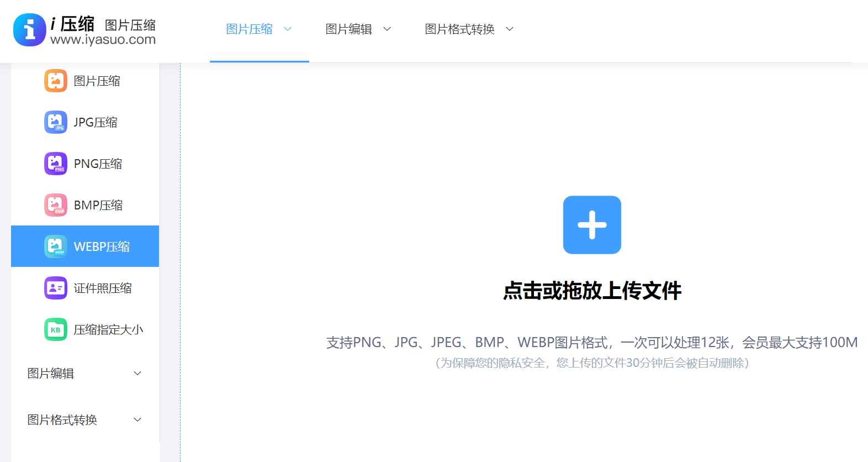This screenshot has width=868, height=462.
Task: Open the top 图片编辑 dropdown arrow
Action: click(x=387, y=29)
